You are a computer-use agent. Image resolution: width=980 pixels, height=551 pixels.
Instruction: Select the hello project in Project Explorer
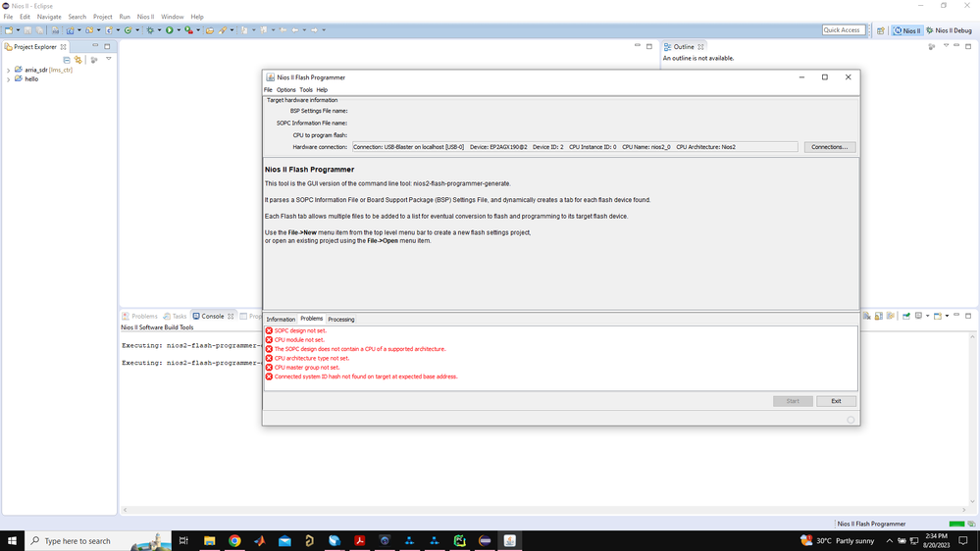click(31, 79)
